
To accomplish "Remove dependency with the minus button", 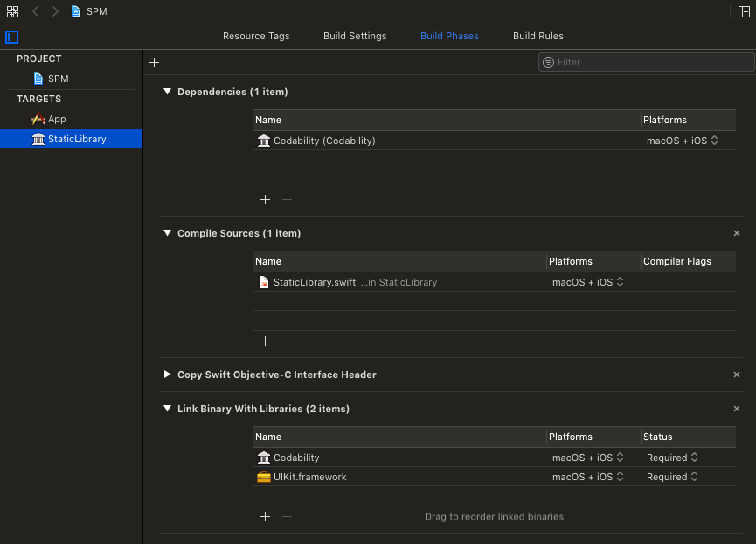I will (287, 199).
